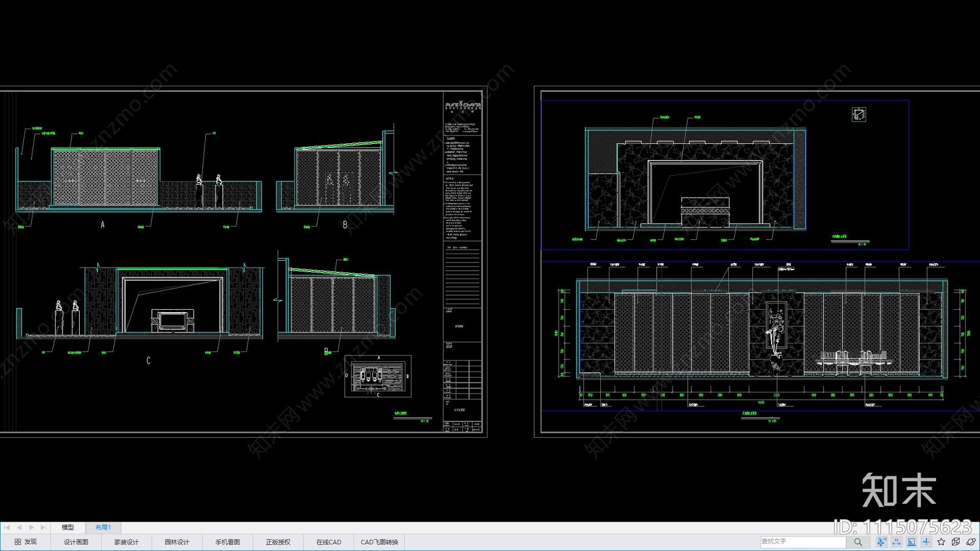Switch to the 布局1 tab

point(103,527)
